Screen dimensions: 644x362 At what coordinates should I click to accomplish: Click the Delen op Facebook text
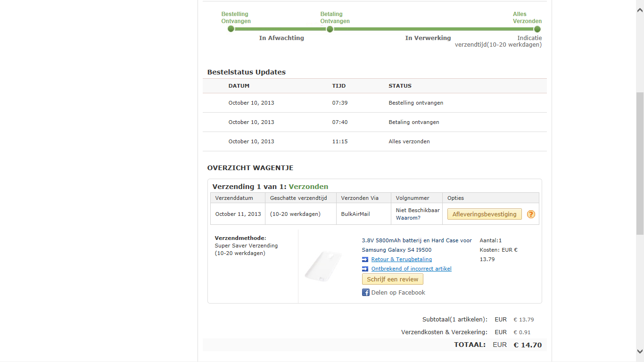[x=398, y=292]
